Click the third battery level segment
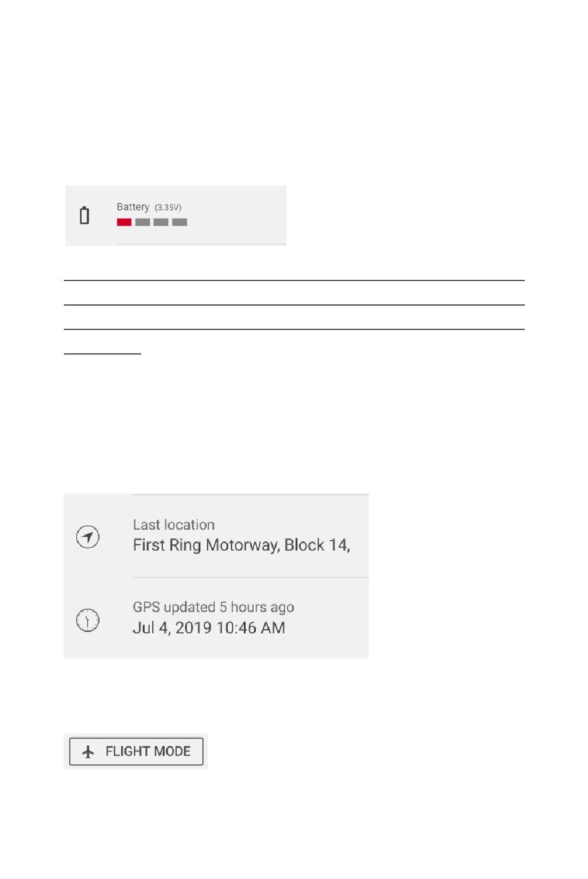Image resolution: width=588 pixels, height=879 pixels. coord(161,222)
